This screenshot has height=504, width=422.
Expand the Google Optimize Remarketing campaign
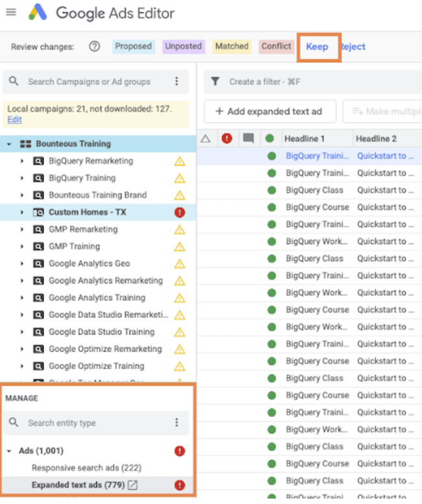pos(22,349)
